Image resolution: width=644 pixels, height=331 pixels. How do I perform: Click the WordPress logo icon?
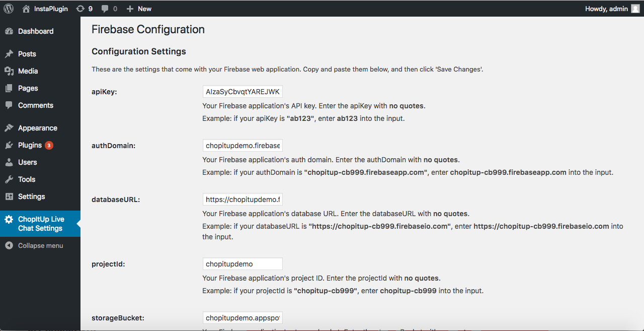(9, 9)
